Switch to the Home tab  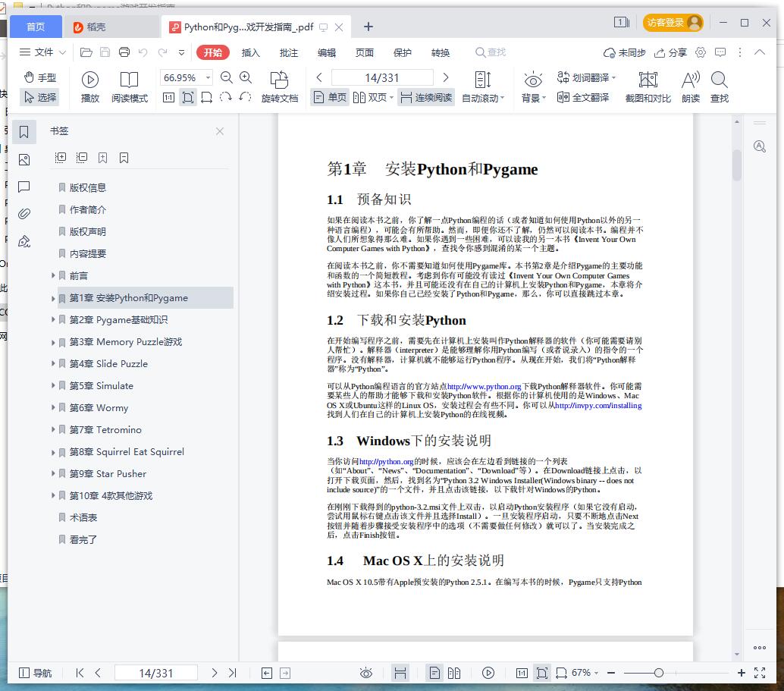(x=36, y=27)
